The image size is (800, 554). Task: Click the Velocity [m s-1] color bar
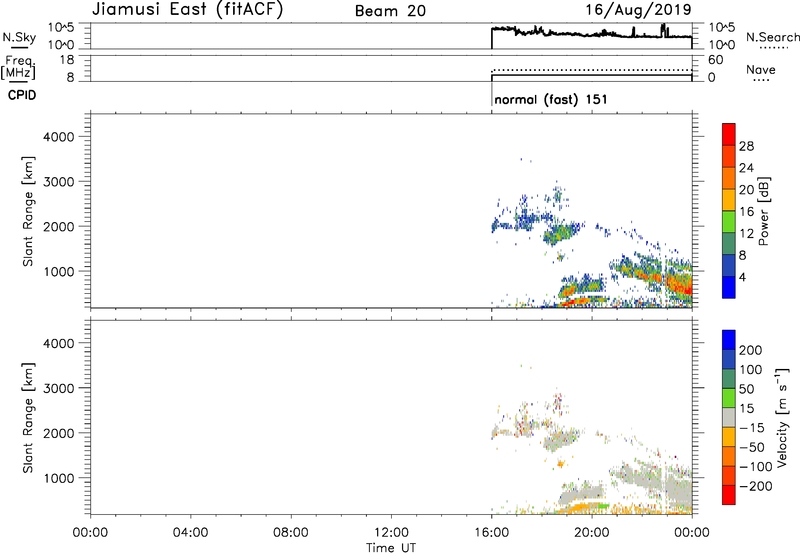[x=729, y=417]
